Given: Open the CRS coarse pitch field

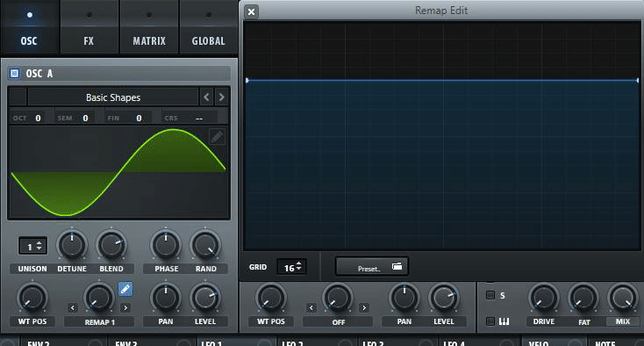Looking at the screenshot, I should (189, 118).
